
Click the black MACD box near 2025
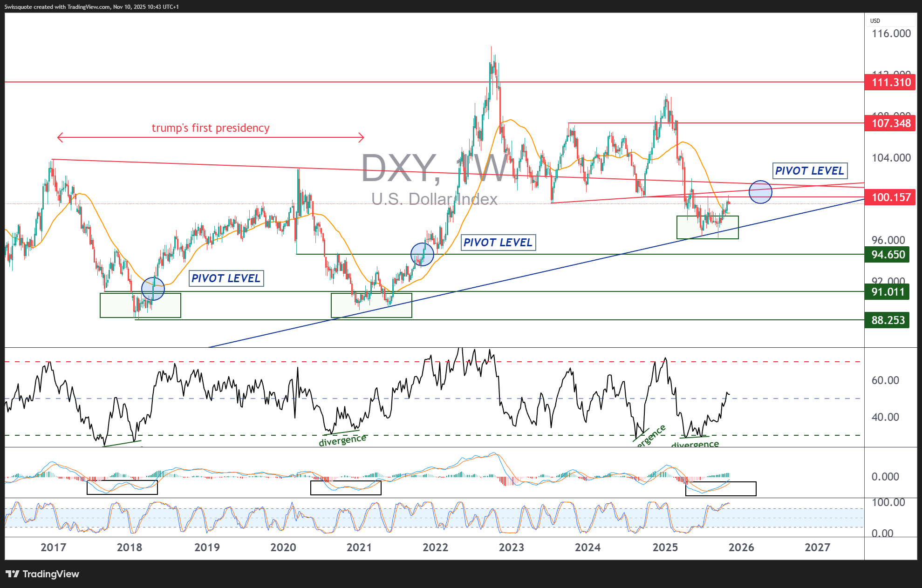click(x=721, y=489)
